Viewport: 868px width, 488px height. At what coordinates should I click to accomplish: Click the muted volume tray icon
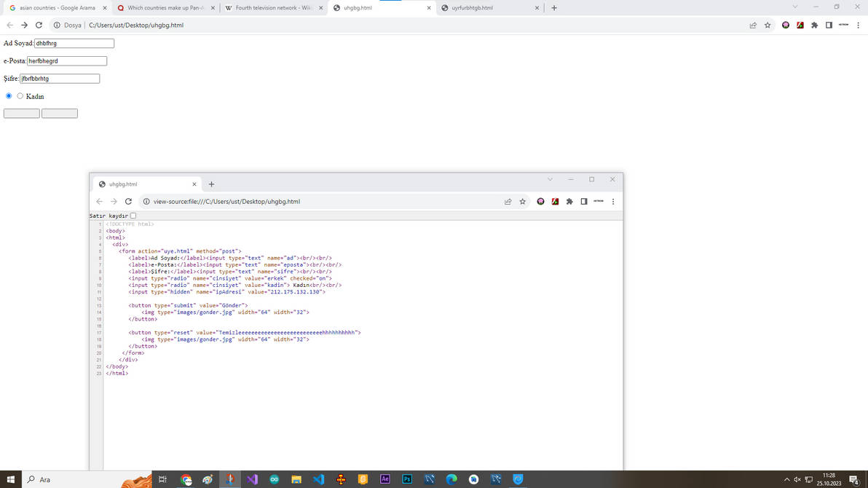pos(797,480)
